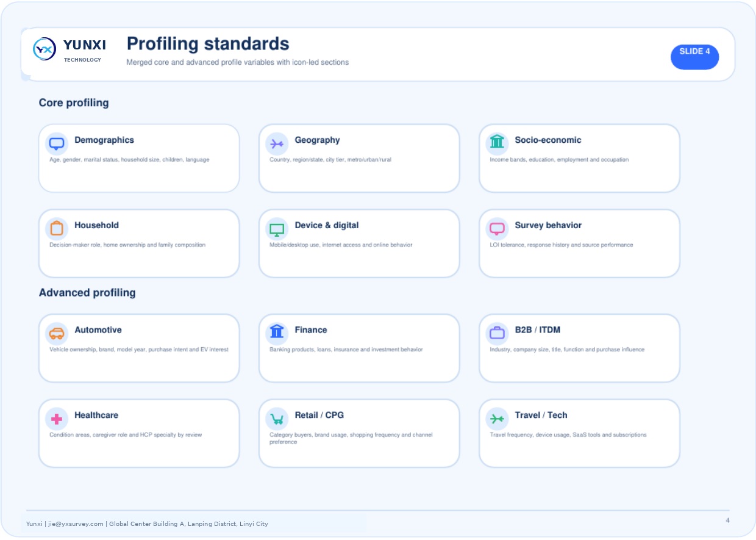
Task: Select the Retail / CPG card title
Action: point(319,415)
